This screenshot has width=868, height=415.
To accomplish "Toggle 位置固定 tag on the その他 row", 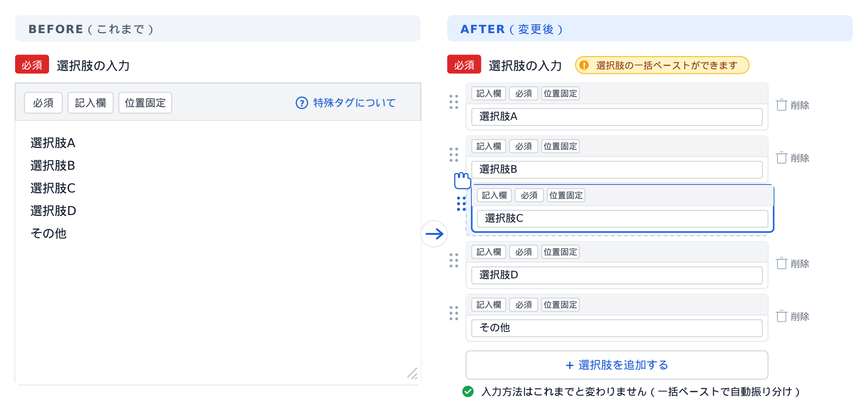I will 560,305.
